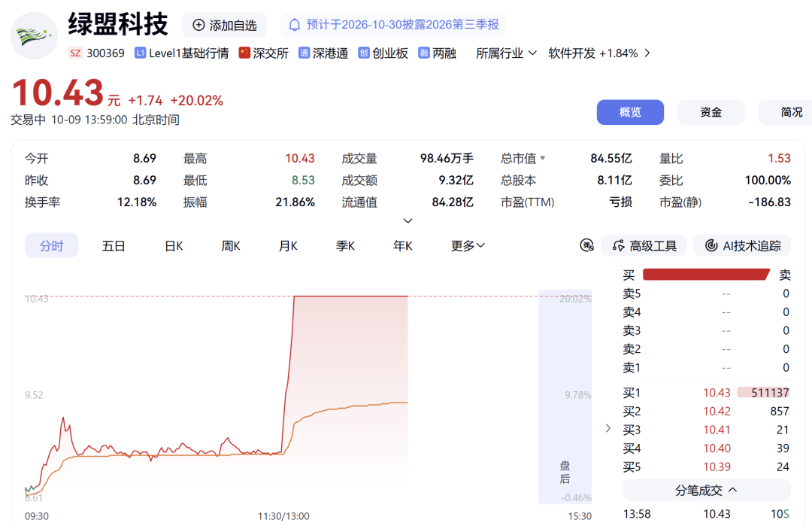Click the 量比 1.53 value
The image size is (812, 526).
pyautogui.click(x=780, y=158)
